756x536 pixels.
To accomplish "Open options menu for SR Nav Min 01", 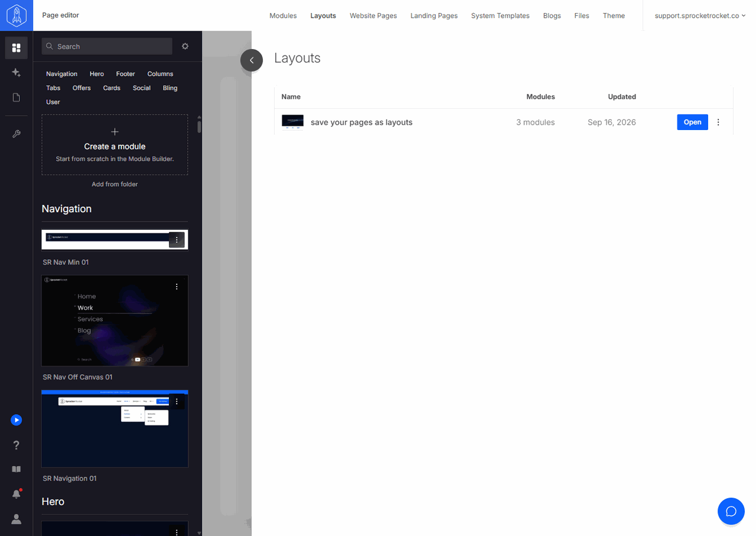I will click(177, 240).
